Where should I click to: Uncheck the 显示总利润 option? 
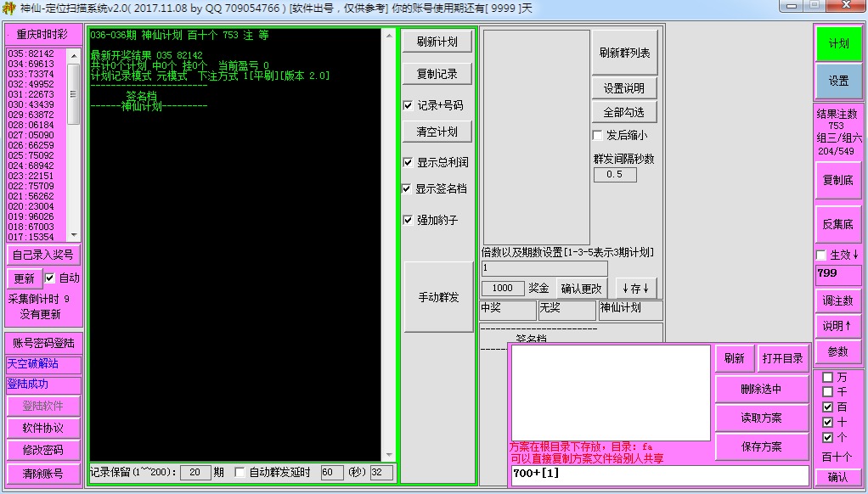pyautogui.click(x=408, y=162)
